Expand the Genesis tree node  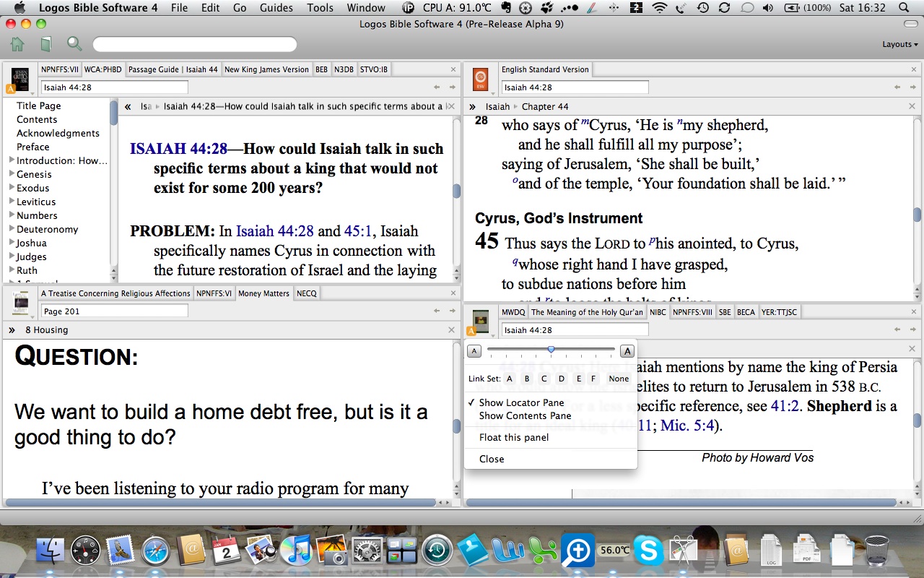click(x=12, y=174)
